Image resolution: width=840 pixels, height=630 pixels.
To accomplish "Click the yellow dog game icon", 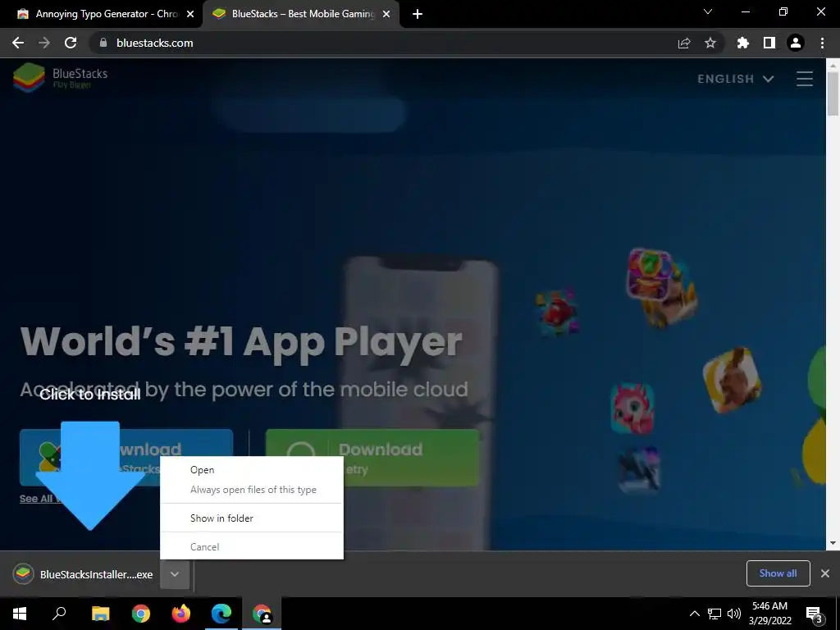I will click(732, 381).
